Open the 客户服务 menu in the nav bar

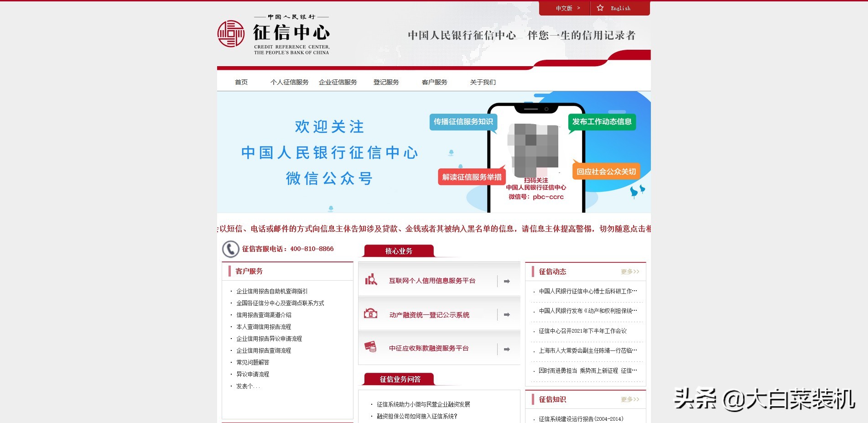pyautogui.click(x=434, y=82)
